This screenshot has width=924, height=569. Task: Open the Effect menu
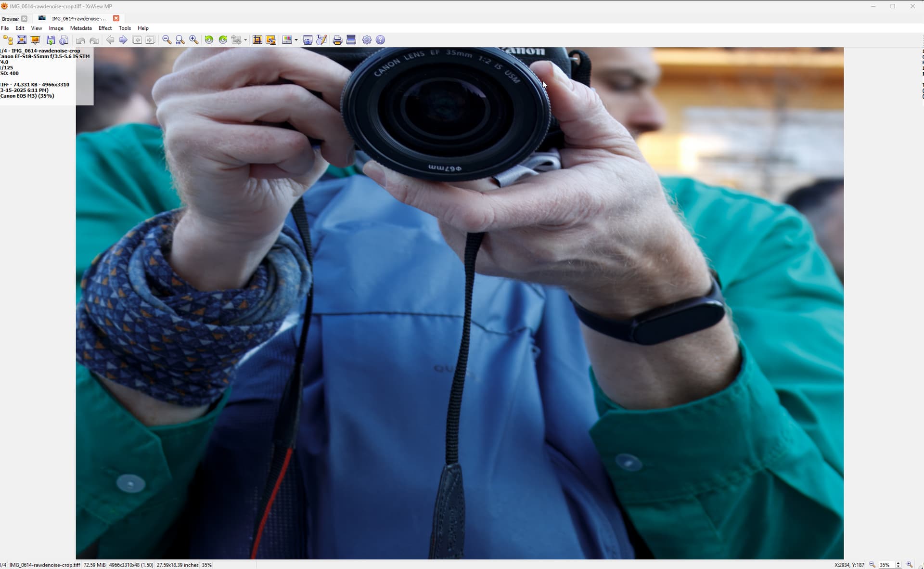(105, 28)
